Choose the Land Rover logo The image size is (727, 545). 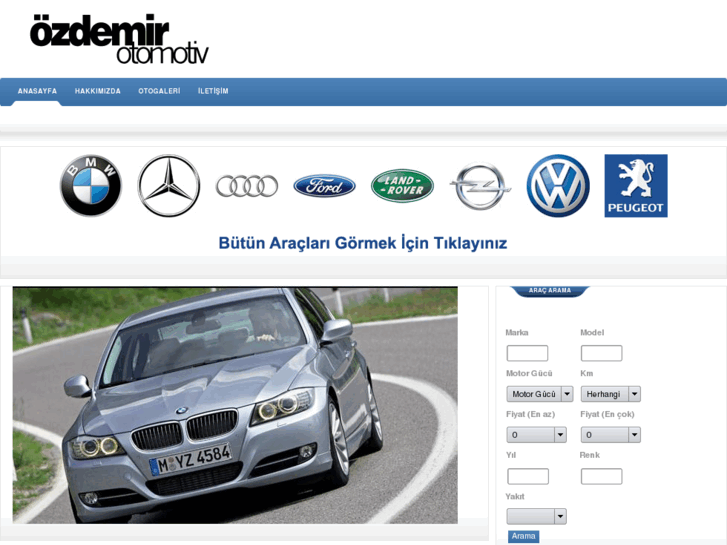(402, 186)
